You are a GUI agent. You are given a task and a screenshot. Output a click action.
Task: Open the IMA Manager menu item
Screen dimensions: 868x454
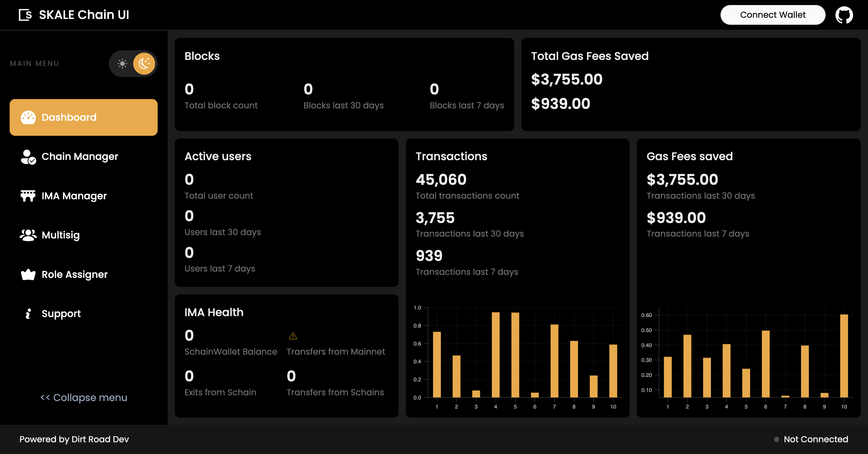pyautogui.click(x=83, y=196)
